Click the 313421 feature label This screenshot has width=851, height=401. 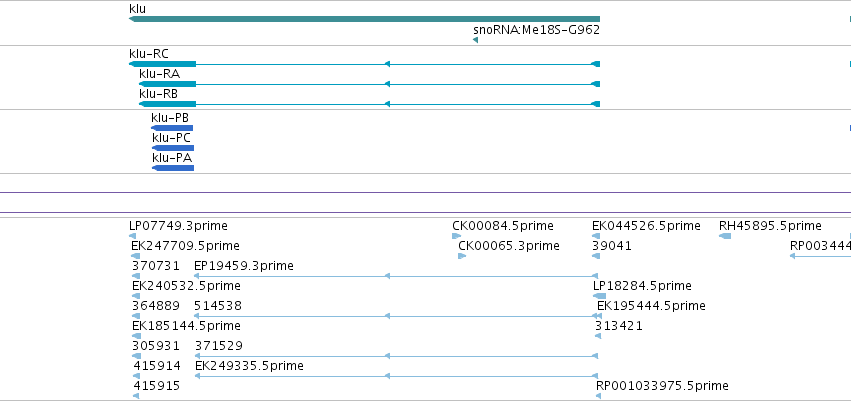(619, 326)
